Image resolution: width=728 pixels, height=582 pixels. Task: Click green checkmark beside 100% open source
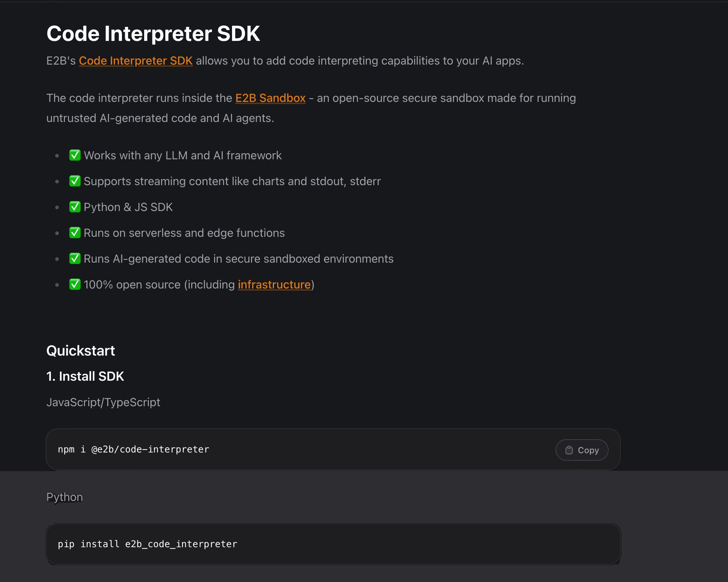[75, 285]
